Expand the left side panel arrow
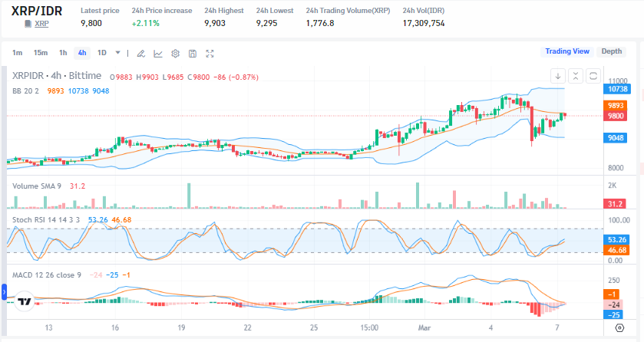644x342 pixels. (x=3, y=291)
